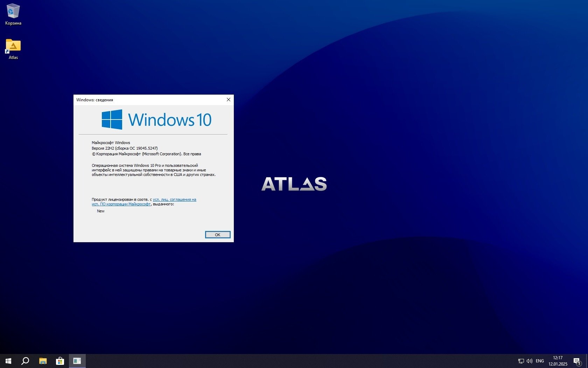
Task: Click OK in the Windows info dialog
Action: click(218, 235)
